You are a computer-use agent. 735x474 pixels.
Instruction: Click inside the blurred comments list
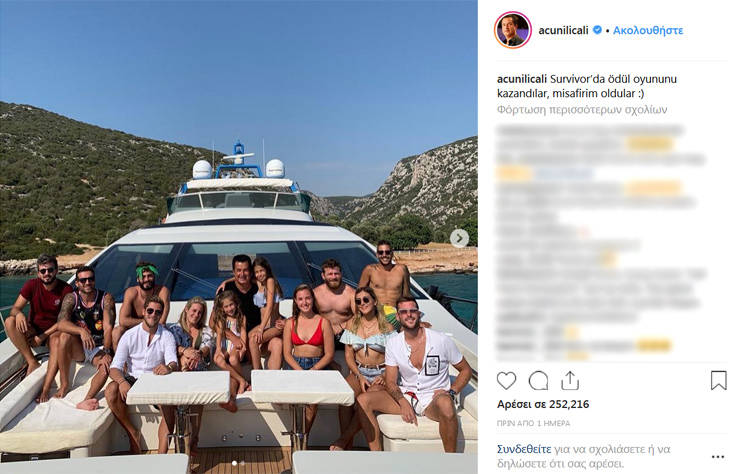click(x=602, y=241)
